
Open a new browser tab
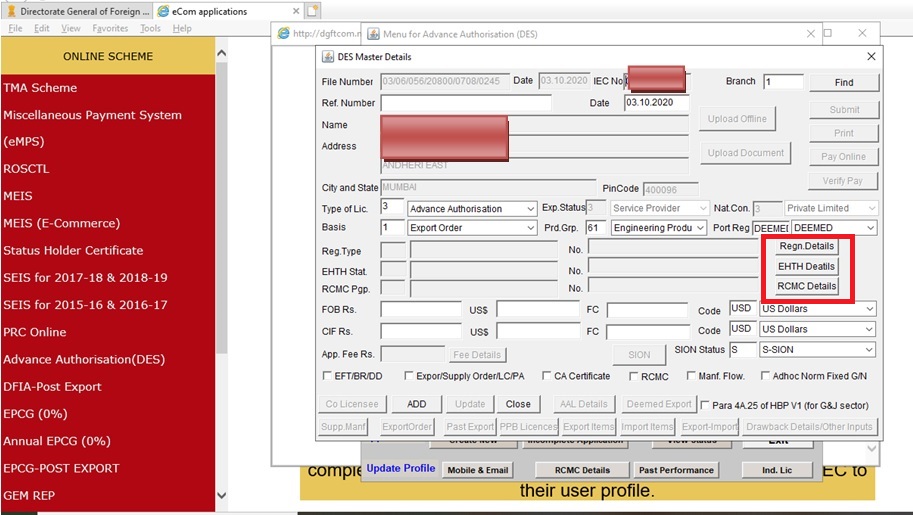(x=313, y=11)
